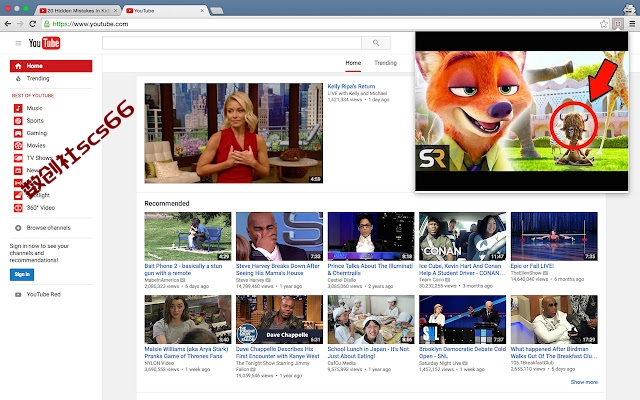Image resolution: width=640 pixels, height=400 pixels.
Task: Click the 'LIVE with Kelly and Michael' channel
Action: point(357,93)
